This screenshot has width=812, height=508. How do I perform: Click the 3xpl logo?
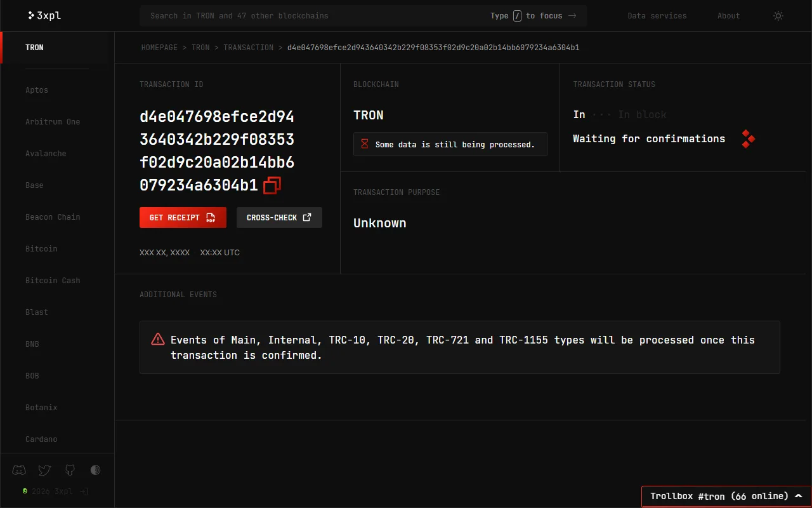tap(44, 15)
